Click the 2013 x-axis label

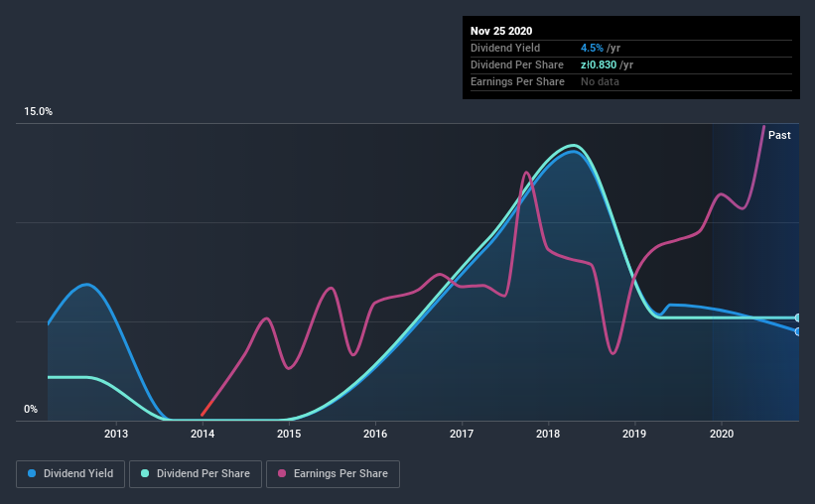pyautogui.click(x=116, y=434)
